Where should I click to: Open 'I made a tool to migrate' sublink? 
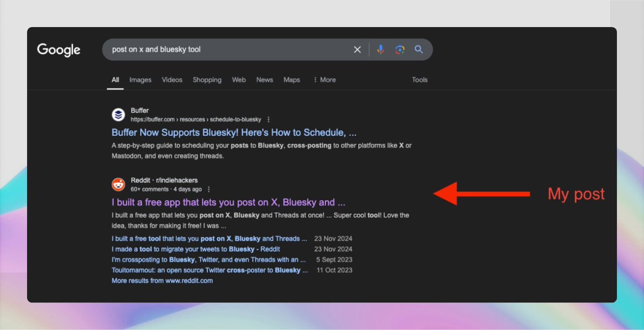[x=196, y=249]
